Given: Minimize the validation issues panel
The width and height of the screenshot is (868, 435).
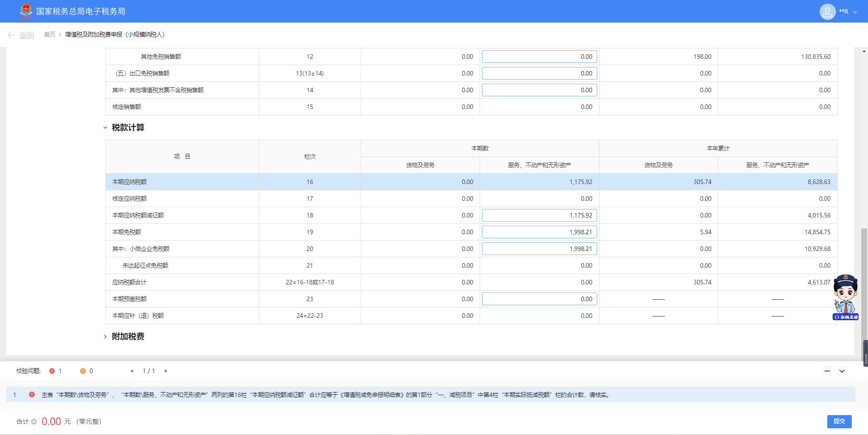Looking at the screenshot, I should [827, 371].
